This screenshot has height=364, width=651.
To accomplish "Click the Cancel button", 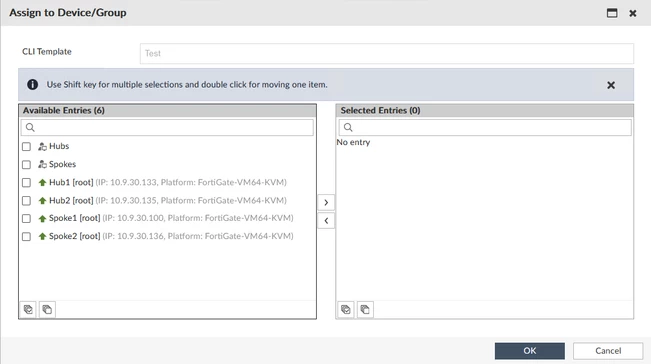I will pyautogui.click(x=608, y=351).
